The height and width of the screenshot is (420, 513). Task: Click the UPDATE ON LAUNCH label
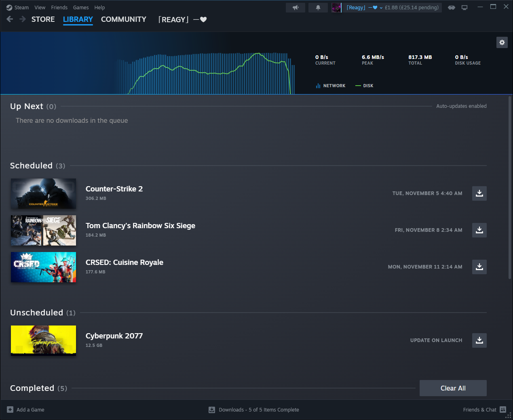pos(436,340)
